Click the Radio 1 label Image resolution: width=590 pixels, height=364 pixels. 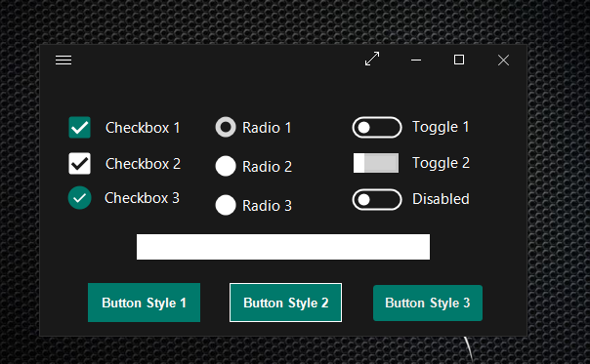pos(267,128)
